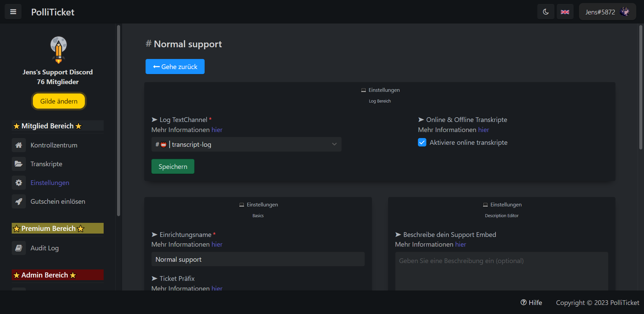
Task: Click the Kontrollzentrum home icon
Action: [19, 145]
